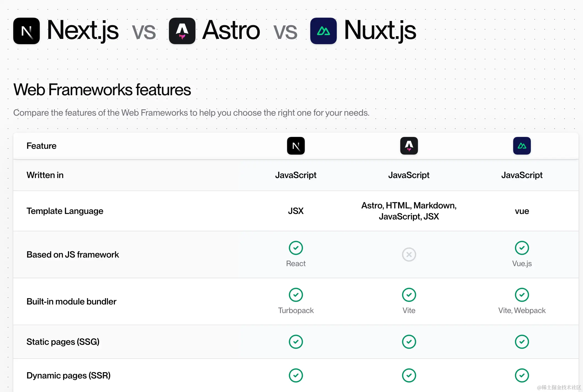Click the Astro icon in the table header
The width and height of the screenshot is (583, 392).
pyautogui.click(x=409, y=146)
